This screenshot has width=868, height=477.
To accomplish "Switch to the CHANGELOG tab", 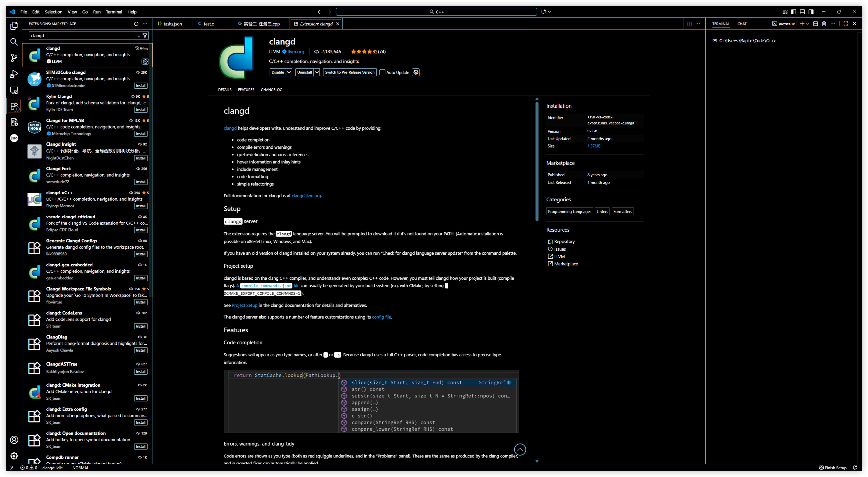I will pyautogui.click(x=271, y=90).
